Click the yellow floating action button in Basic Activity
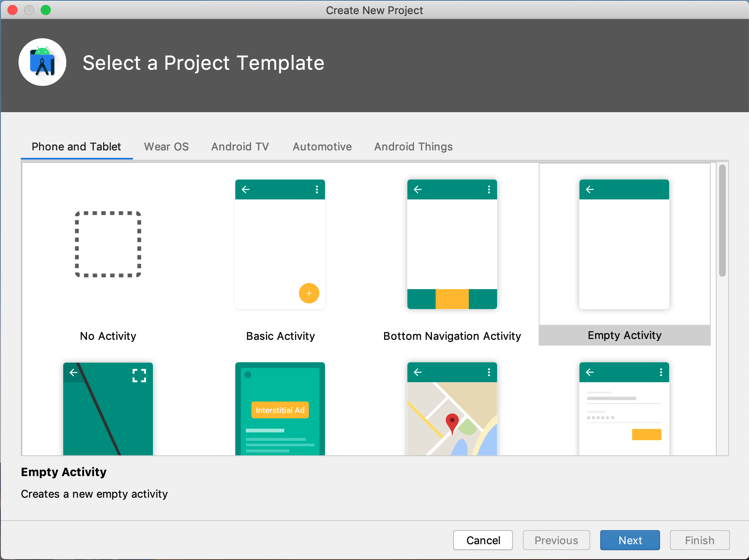This screenshot has width=749, height=560. click(309, 293)
